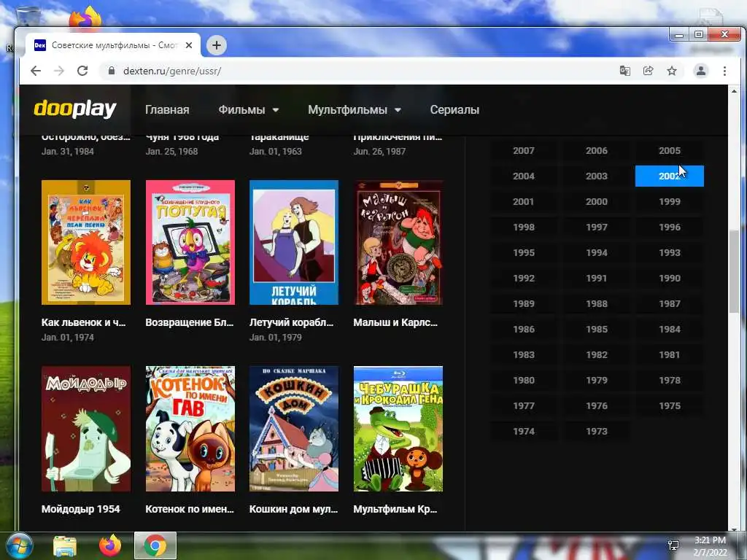
Task: Open the Мойдодыр poster
Action: click(x=86, y=429)
